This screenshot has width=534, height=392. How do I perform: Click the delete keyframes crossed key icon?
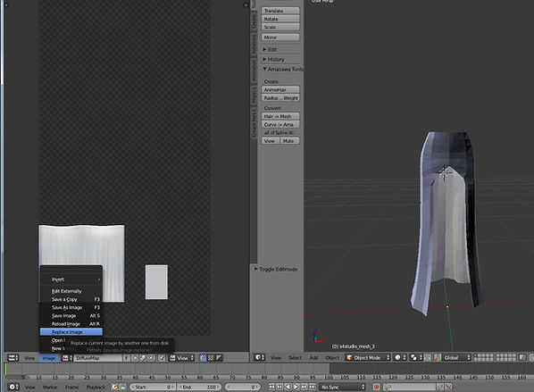pos(448,387)
